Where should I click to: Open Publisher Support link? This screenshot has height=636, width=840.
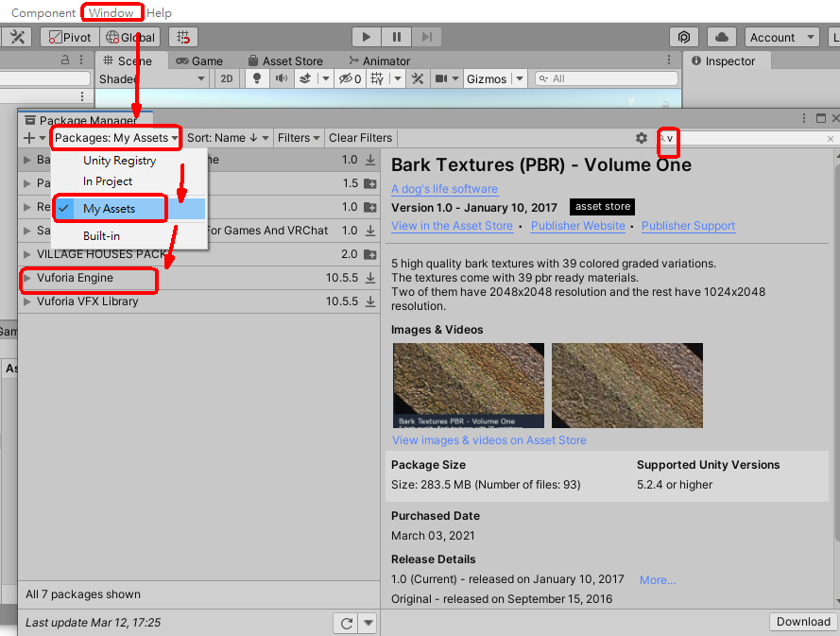coord(689,226)
